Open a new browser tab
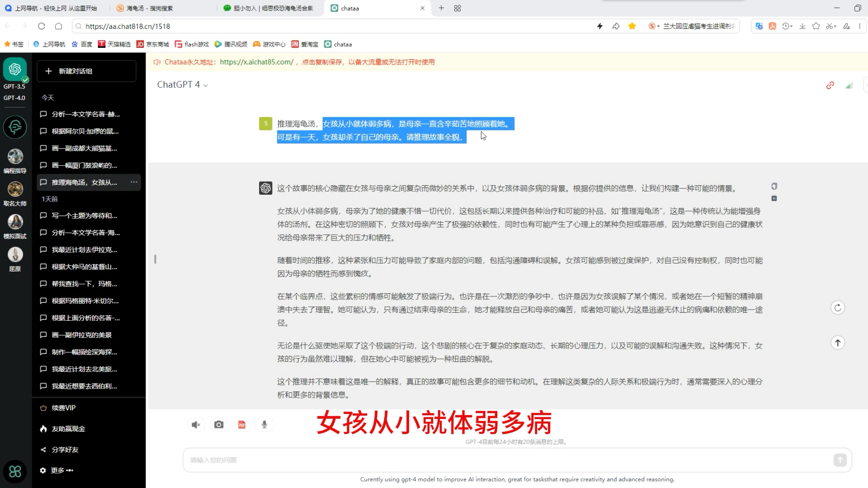The height and width of the screenshot is (488, 868). coord(441,8)
